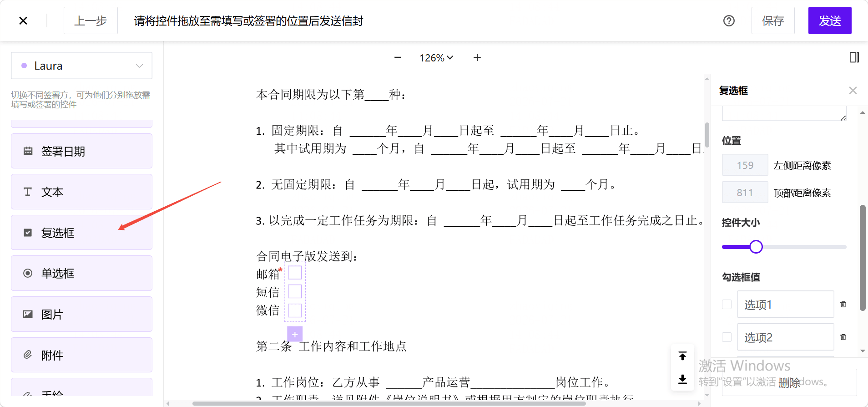Add another checkbox with purple plus button

point(295,334)
